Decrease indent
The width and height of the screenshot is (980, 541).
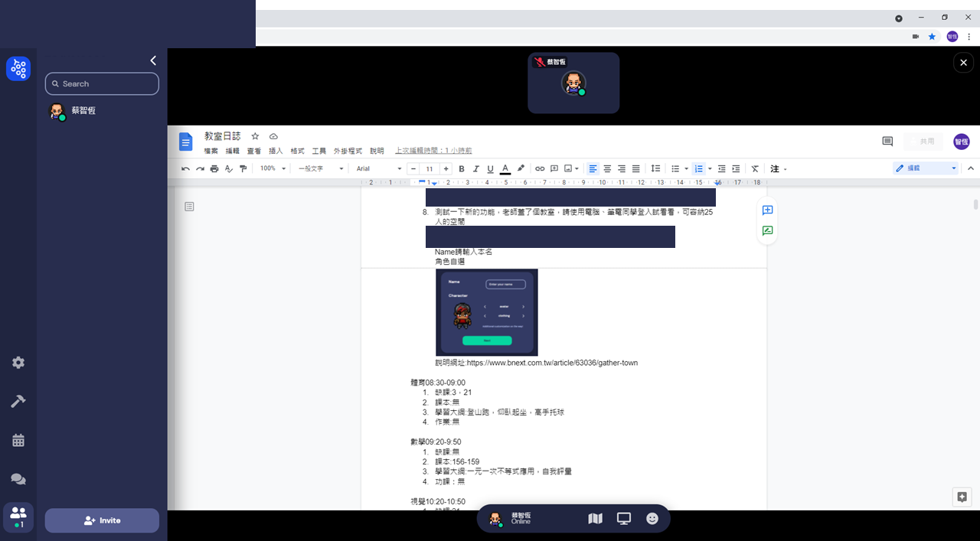721,168
